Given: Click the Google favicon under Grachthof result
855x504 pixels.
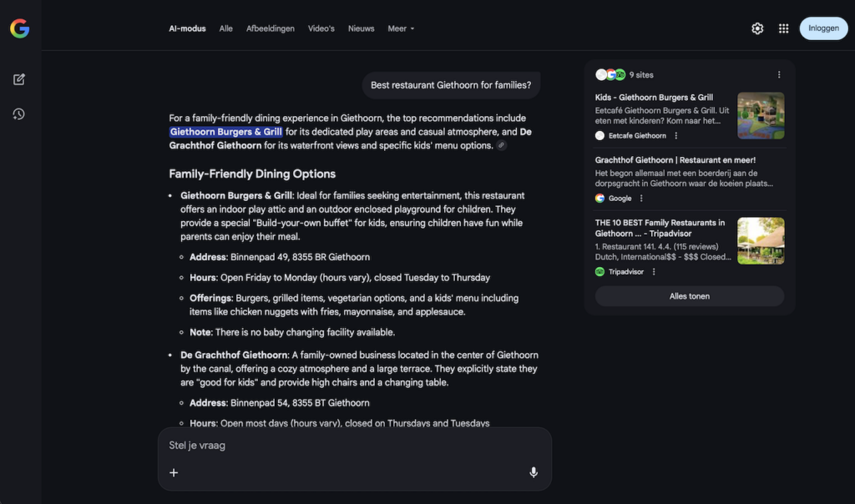Looking at the screenshot, I should [600, 199].
